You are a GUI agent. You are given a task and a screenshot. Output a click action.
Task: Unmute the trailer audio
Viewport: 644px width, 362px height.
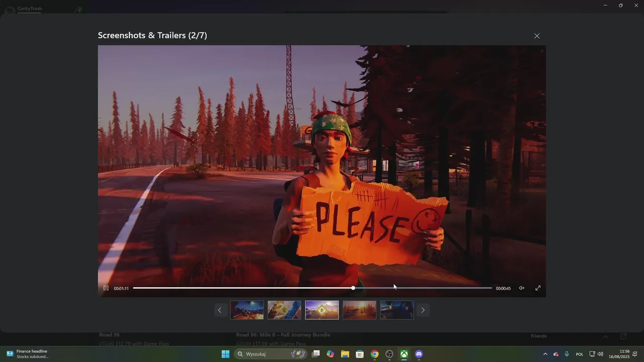click(x=522, y=288)
